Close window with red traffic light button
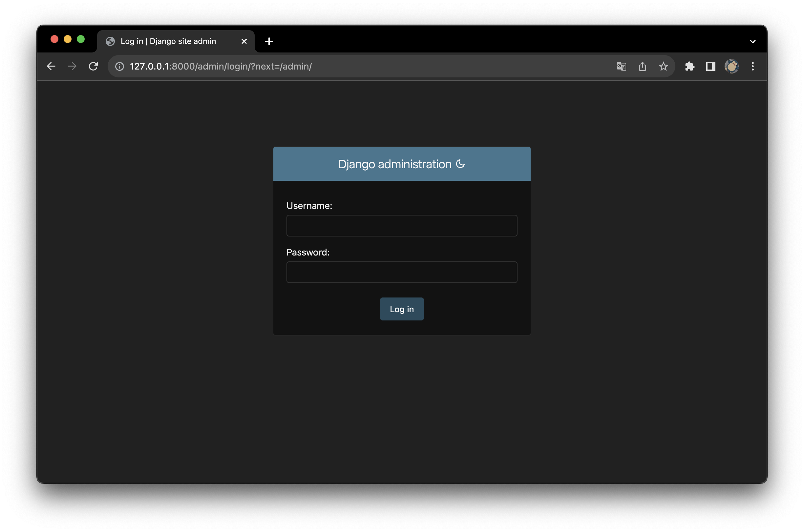This screenshot has width=804, height=532. (x=54, y=39)
